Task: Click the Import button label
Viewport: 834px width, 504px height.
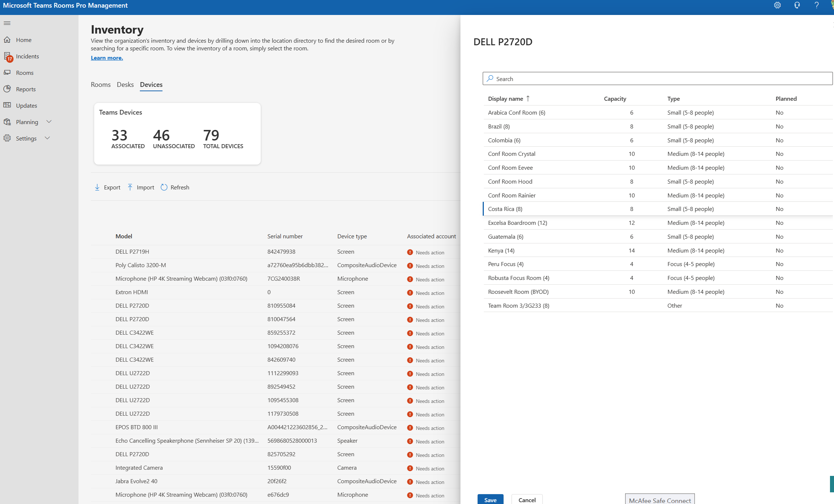Action: pyautogui.click(x=145, y=187)
